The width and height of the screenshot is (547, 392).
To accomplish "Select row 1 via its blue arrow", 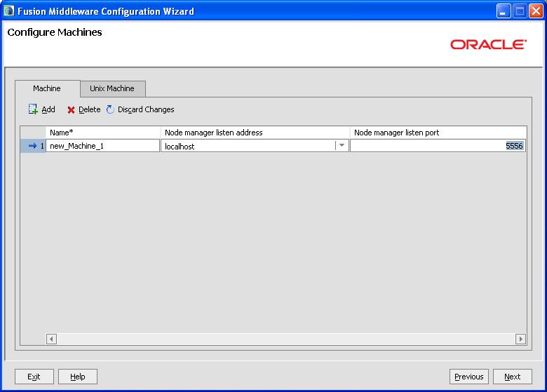I will [x=32, y=146].
